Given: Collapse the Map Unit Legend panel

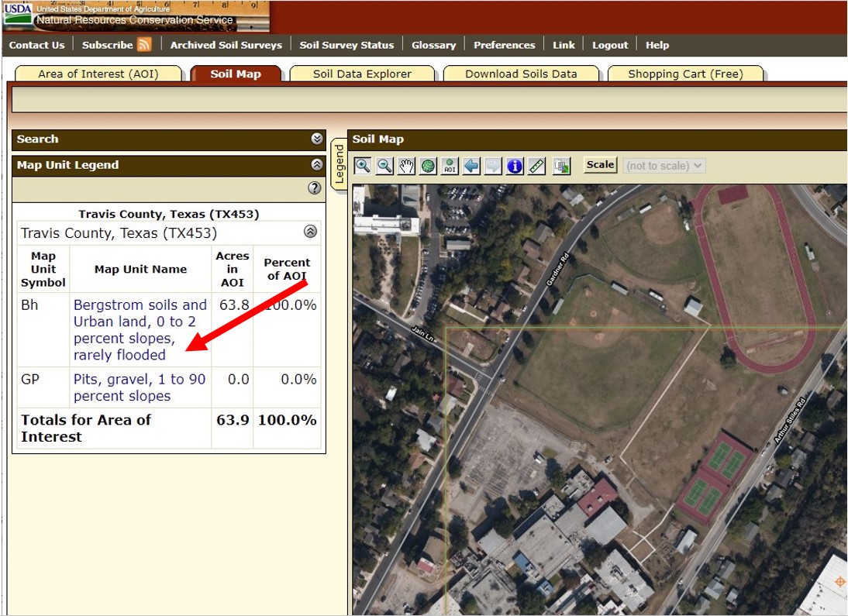Looking at the screenshot, I should coord(316,165).
